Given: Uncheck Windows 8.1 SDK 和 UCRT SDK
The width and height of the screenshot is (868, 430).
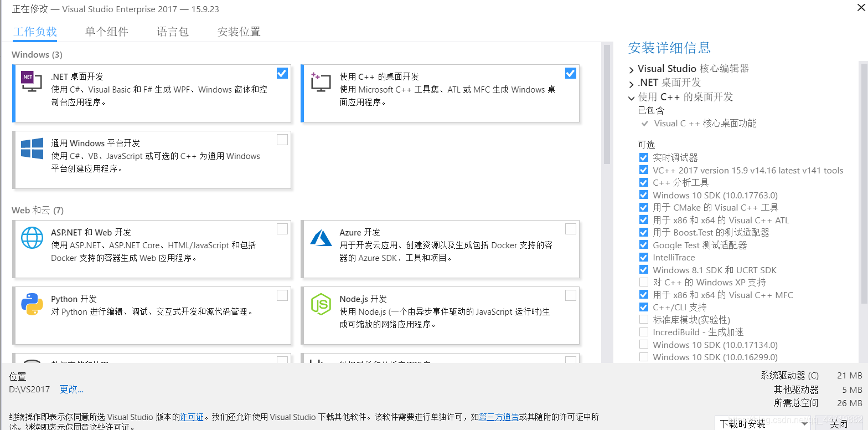Looking at the screenshot, I should pyautogui.click(x=643, y=270).
